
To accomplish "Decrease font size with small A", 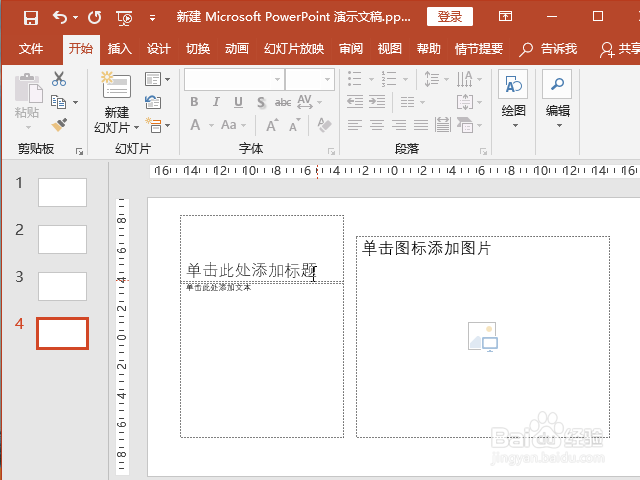I will 295,125.
